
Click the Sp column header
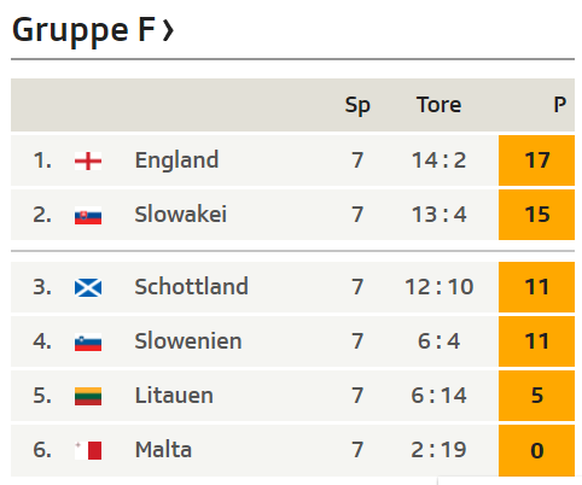coord(357,105)
